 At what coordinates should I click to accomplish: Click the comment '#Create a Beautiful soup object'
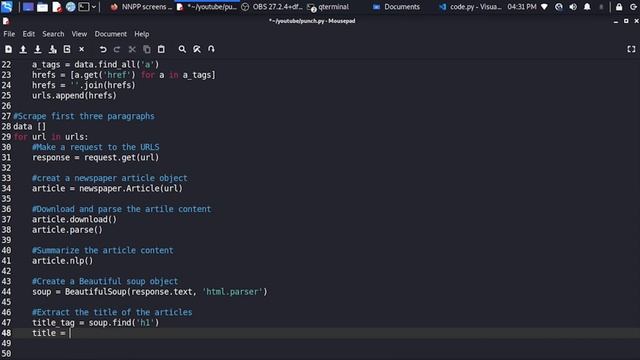[x=105, y=281]
